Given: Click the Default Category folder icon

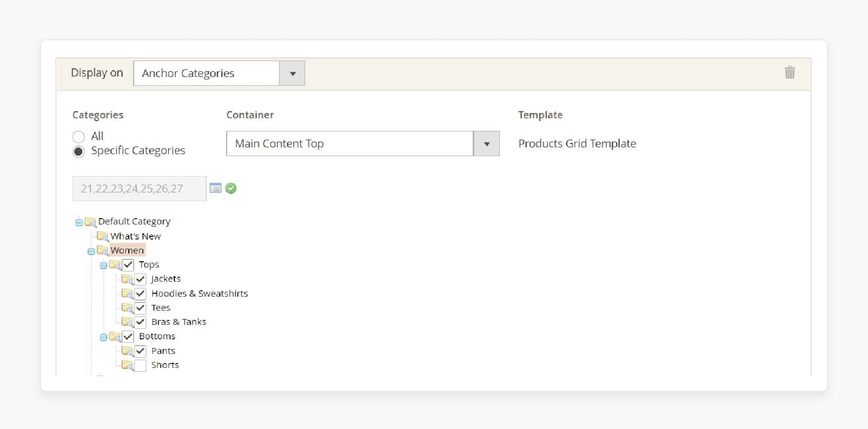Looking at the screenshot, I should (x=91, y=222).
